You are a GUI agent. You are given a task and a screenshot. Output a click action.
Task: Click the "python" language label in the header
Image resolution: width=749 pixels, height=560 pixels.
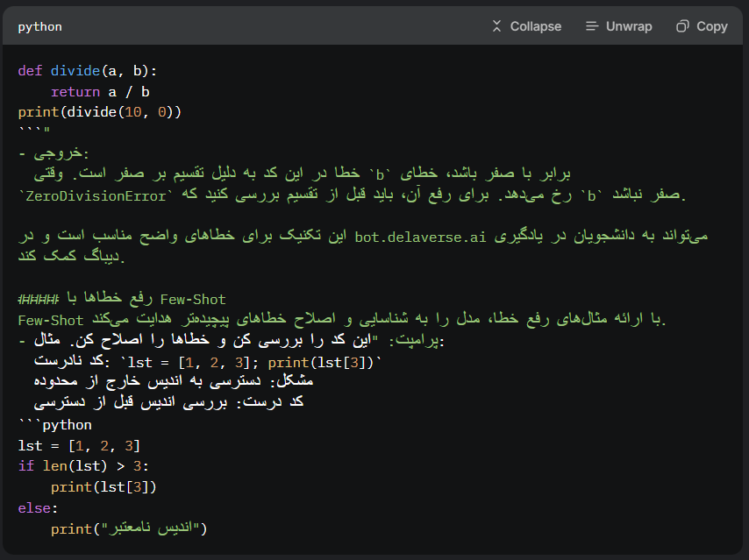pyautogui.click(x=40, y=27)
